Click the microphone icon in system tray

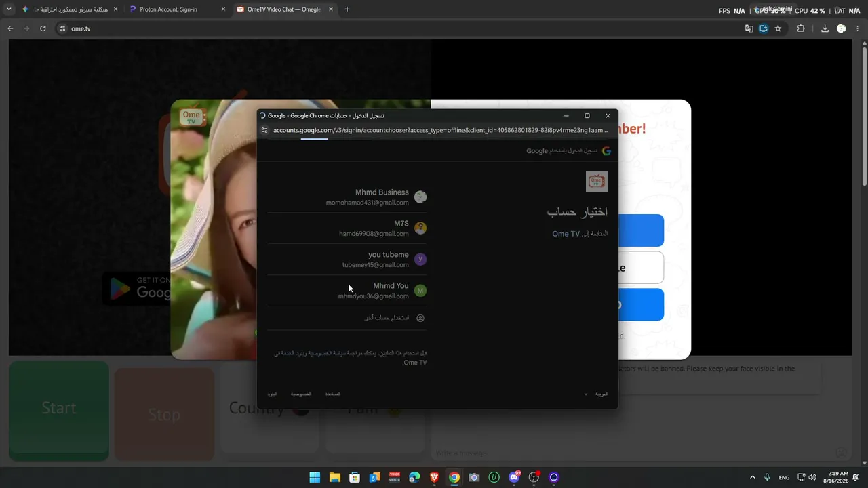767,477
